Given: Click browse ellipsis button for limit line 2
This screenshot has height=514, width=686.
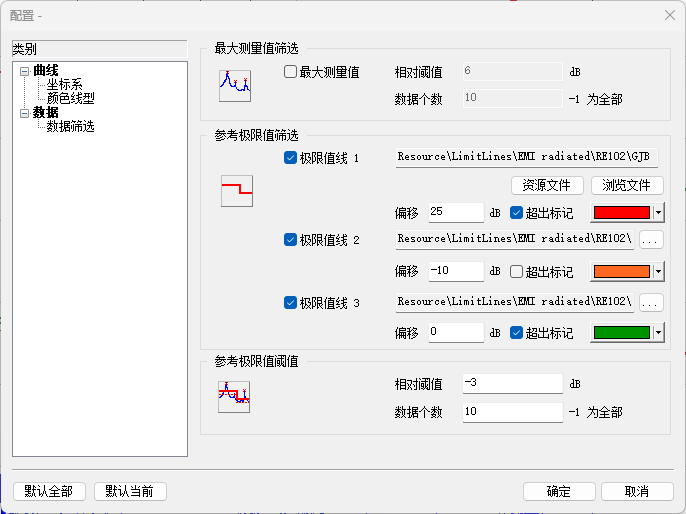Looking at the screenshot, I should [651, 240].
